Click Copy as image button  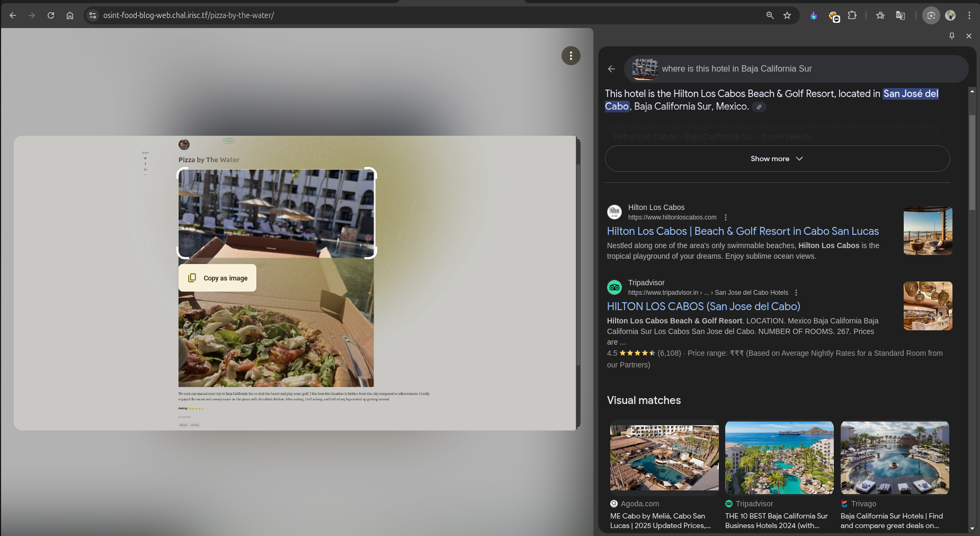point(217,278)
